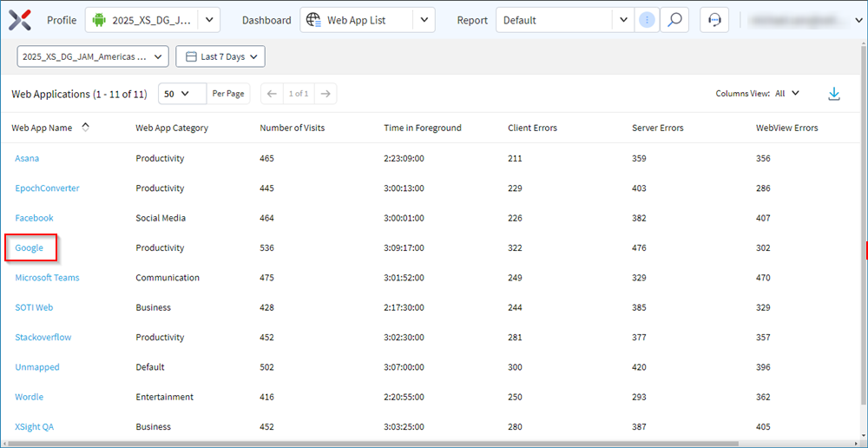The height and width of the screenshot is (448, 868).
Task: Open the Google web app link
Action: 29,247
